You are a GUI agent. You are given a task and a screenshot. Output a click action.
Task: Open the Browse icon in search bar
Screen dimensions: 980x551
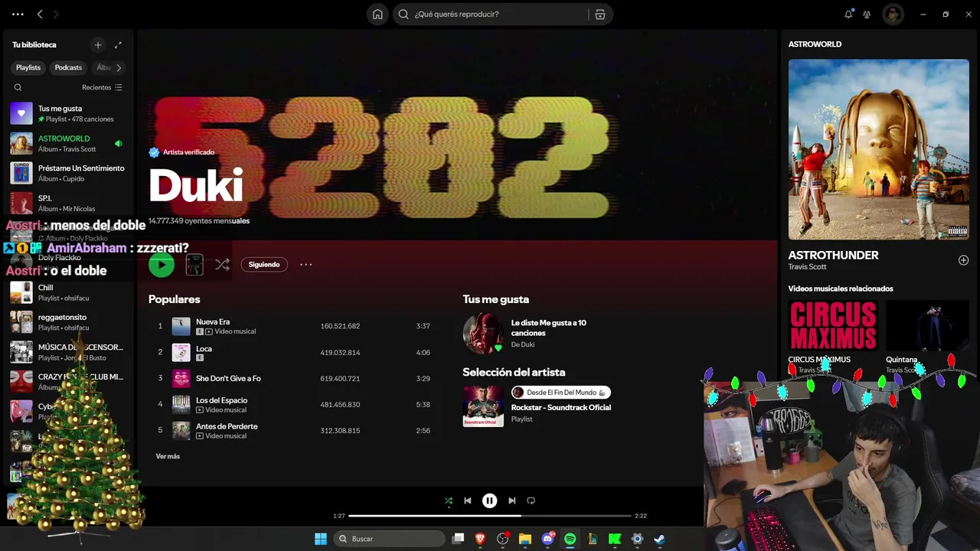(600, 14)
